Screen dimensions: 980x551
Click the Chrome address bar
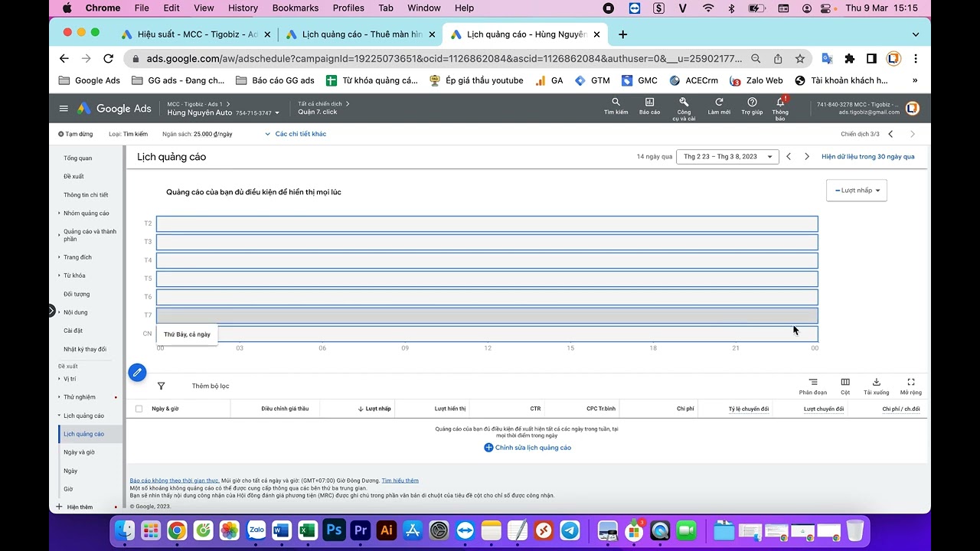coord(444,58)
